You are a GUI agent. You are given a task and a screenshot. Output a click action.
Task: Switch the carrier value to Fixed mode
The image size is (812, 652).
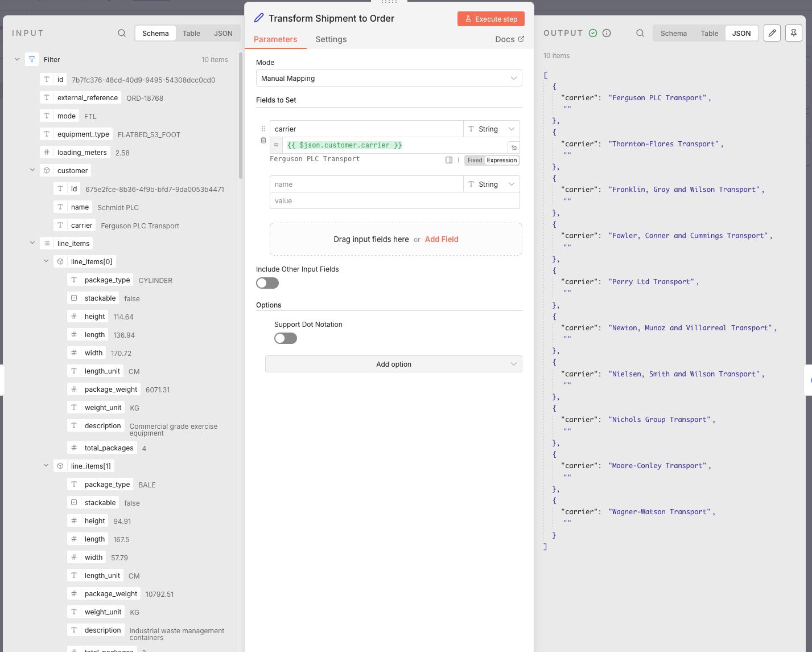475,160
